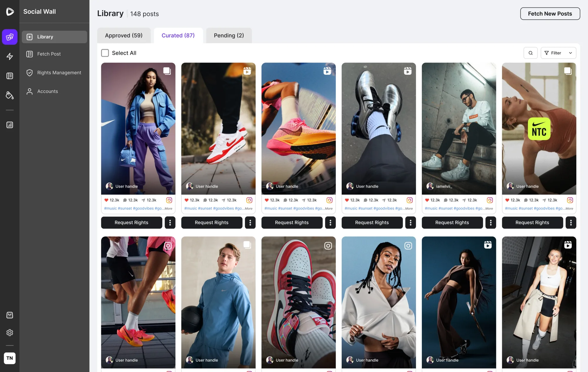Open three-dot menu on the silver sneaker post
Screen dimensions: 588x372
coord(410,223)
